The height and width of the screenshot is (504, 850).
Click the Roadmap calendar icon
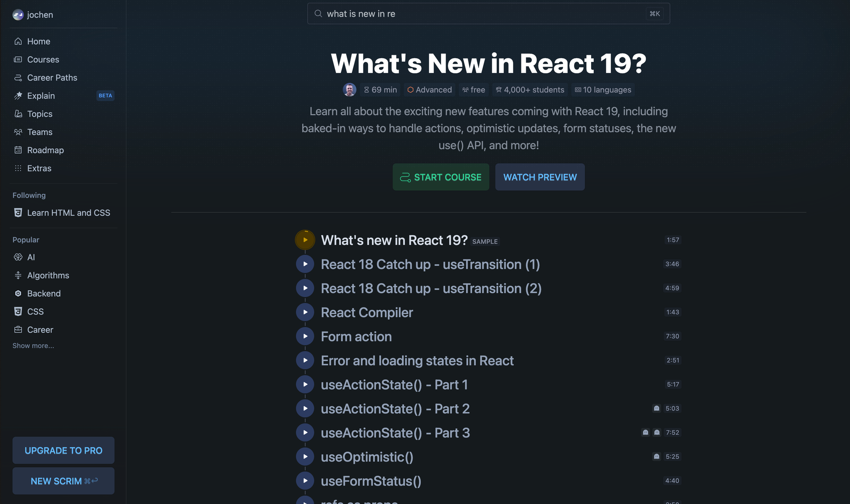click(18, 150)
